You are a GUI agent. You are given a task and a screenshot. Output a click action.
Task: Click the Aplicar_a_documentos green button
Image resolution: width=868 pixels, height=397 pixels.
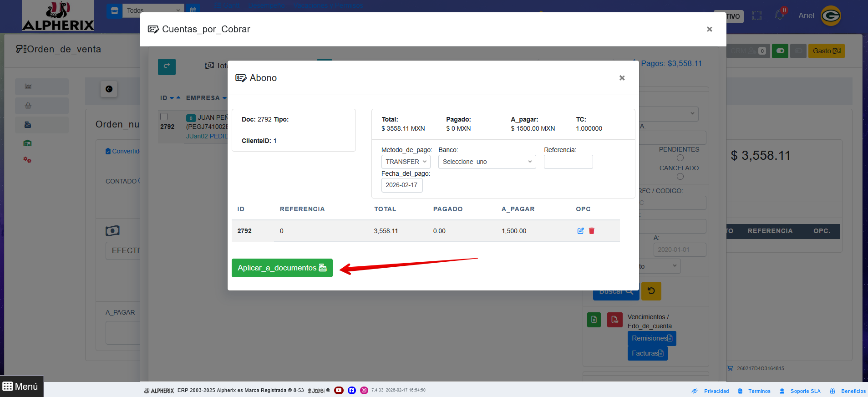point(282,268)
